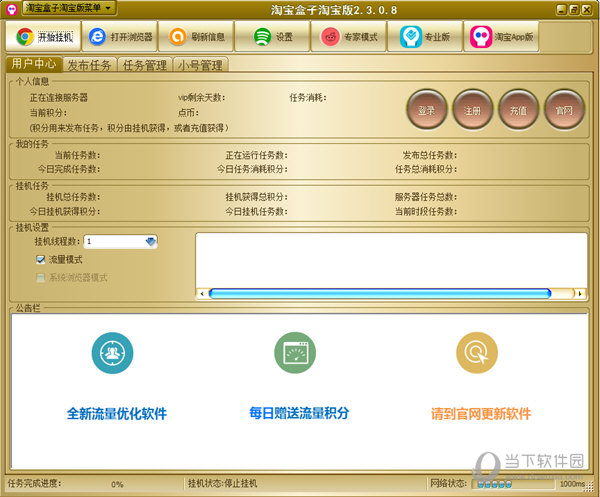The height and width of the screenshot is (497, 600).
Task: Restore the window from title bar
Action: 574,10
